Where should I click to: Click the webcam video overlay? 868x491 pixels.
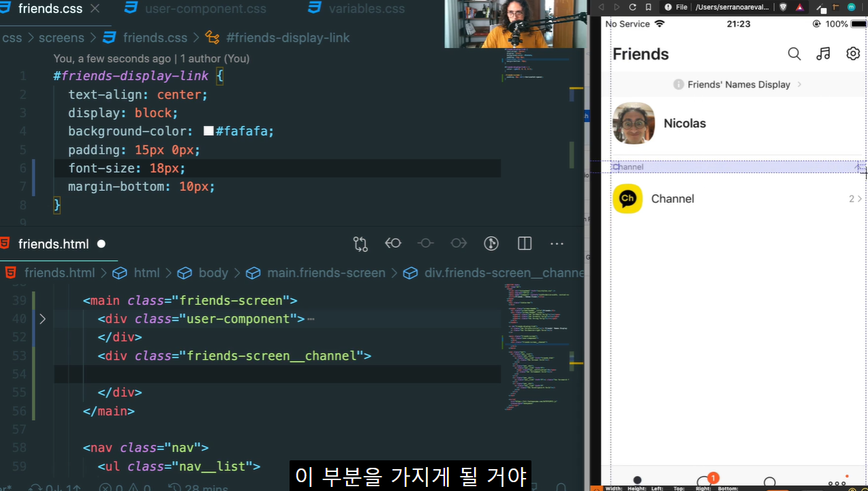pos(516,24)
